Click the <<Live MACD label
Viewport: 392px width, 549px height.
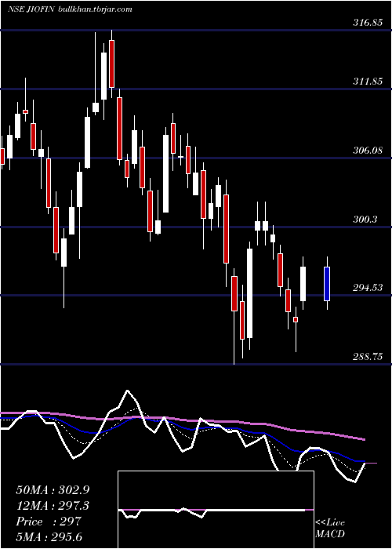(330, 529)
